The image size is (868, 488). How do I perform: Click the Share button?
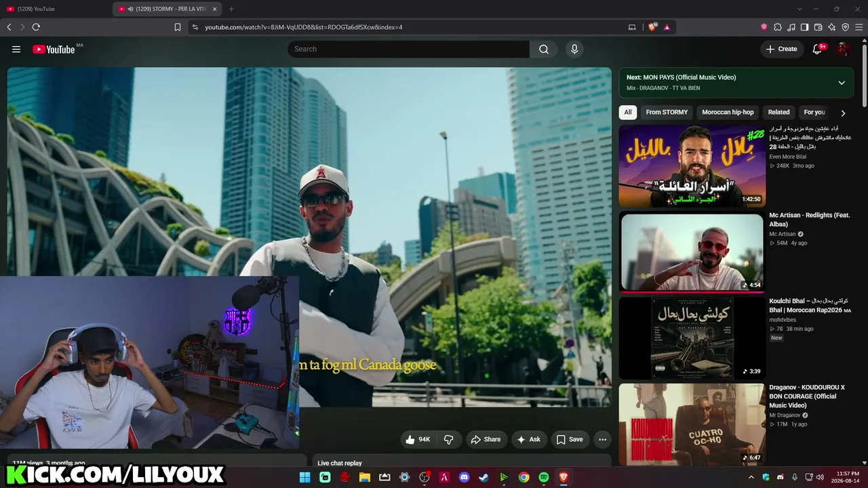[x=486, y=439]
